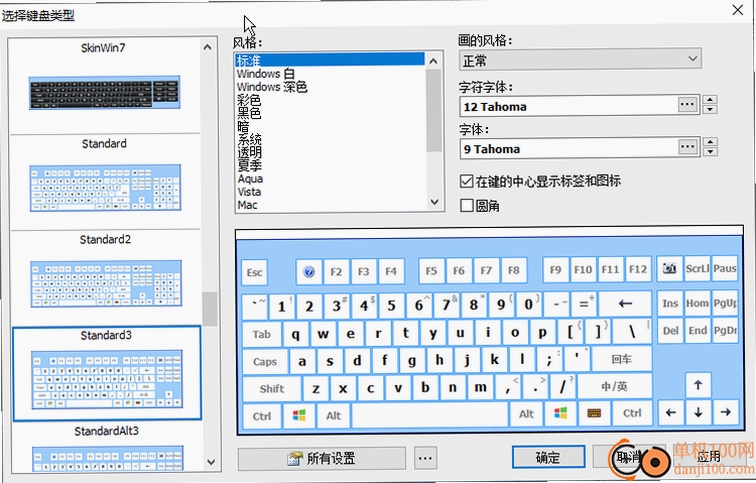Close the 选择键盘类型 dialog
This screenshot has height=483, width=756.
click(737, 9)
